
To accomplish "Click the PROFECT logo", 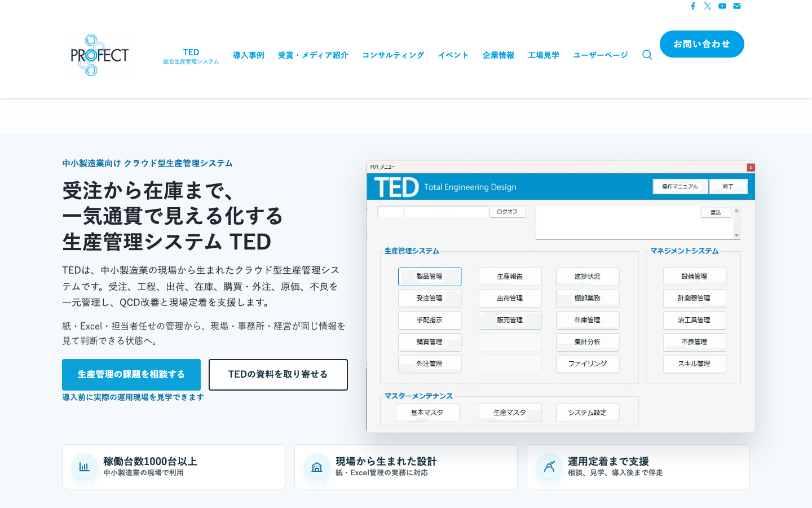I will pos(100,55).
